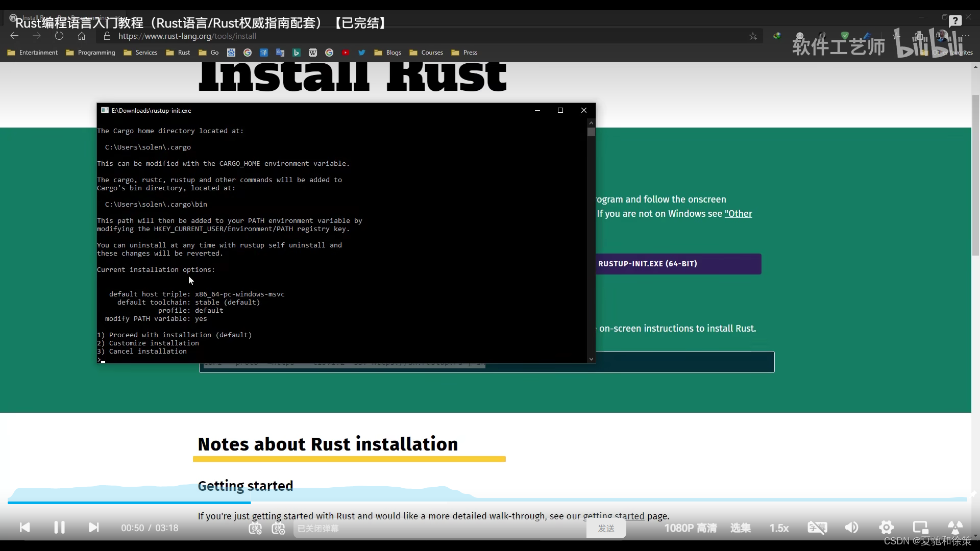Enable picture-in-picture mode

pyautogui.click(x=920, y=528)
